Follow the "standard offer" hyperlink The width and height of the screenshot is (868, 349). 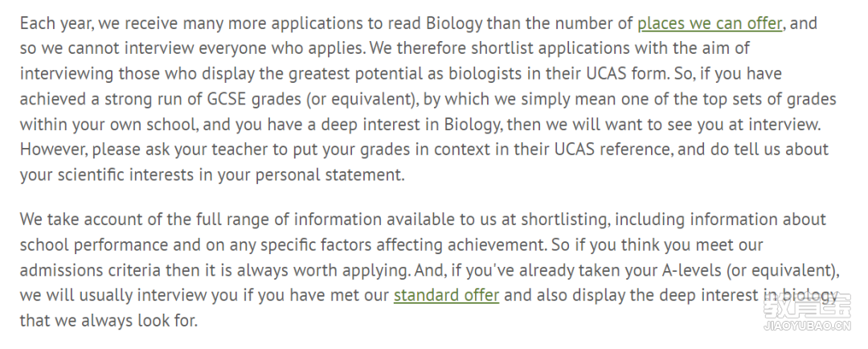446,295
